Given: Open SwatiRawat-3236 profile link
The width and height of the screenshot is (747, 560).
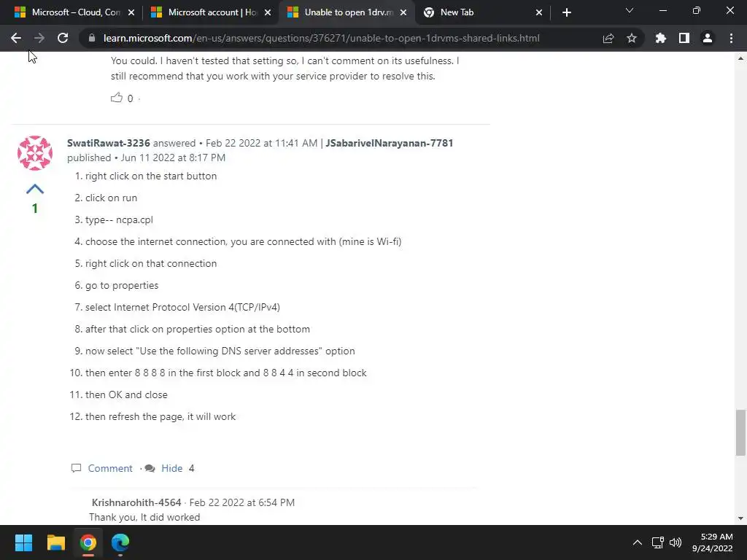Looking at the screenshot, I should (109, 143).
